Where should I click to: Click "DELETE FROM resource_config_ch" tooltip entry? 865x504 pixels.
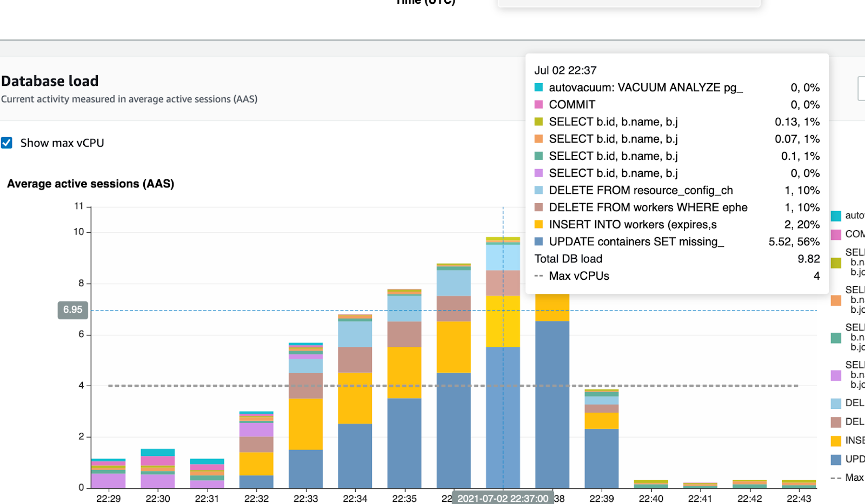[641, 190]
